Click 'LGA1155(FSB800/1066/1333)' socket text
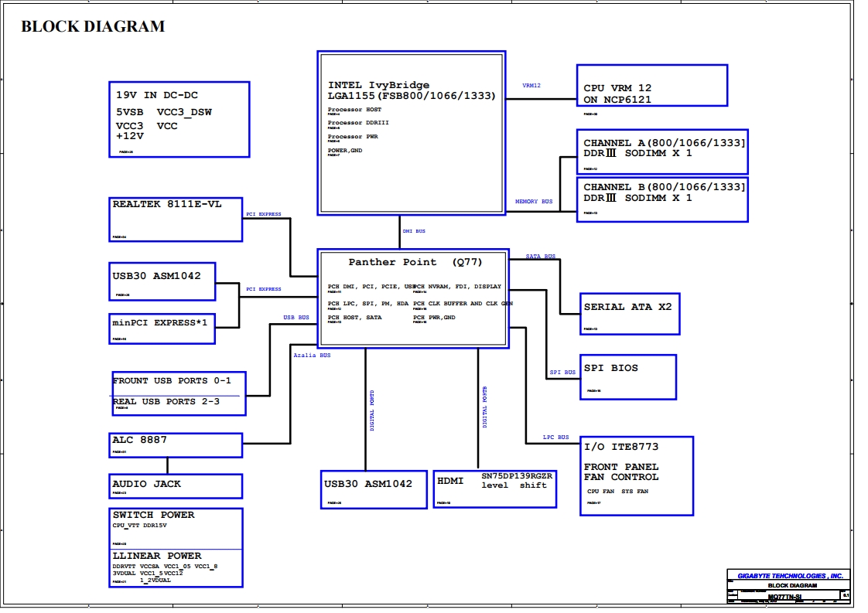This screenshot has width=868, height=613. pyautogui.click(x=412, y=96)
